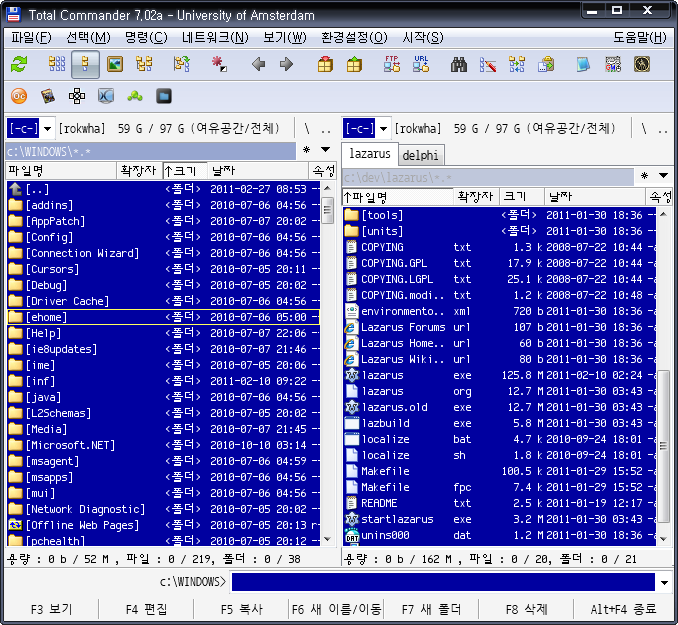The image size is (678, 625).
Task: Open FTP connect icon
Action: (392, 64)
